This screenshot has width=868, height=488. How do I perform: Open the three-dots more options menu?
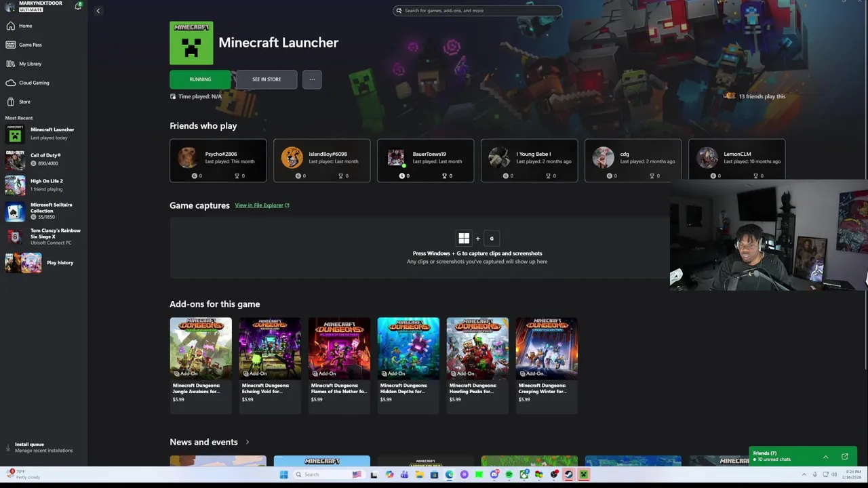click(312, 79)
